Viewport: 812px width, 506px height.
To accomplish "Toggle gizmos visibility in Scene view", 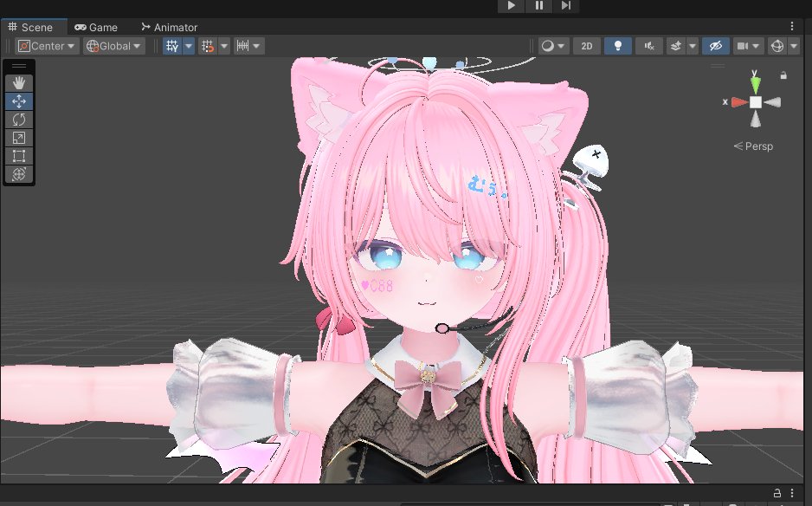I will [777, 46].
